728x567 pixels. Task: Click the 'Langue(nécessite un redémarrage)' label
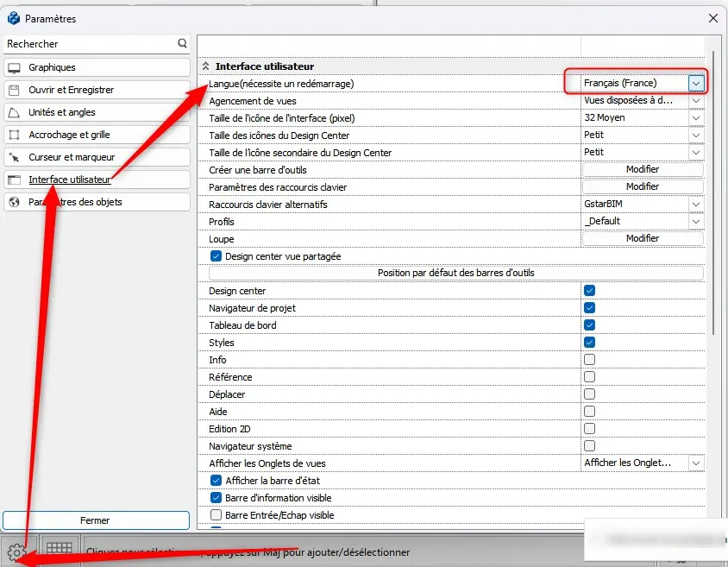(x=281, y=84)
